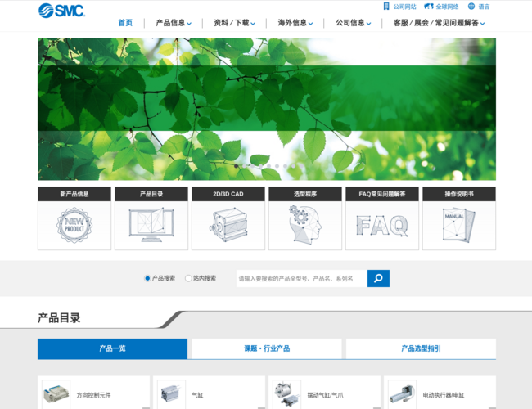Image resolution: width=532 pixels, height=409 pixels.
Task: Open the 2D/3D CAD cylinder icon
Action: pos(228,225)
